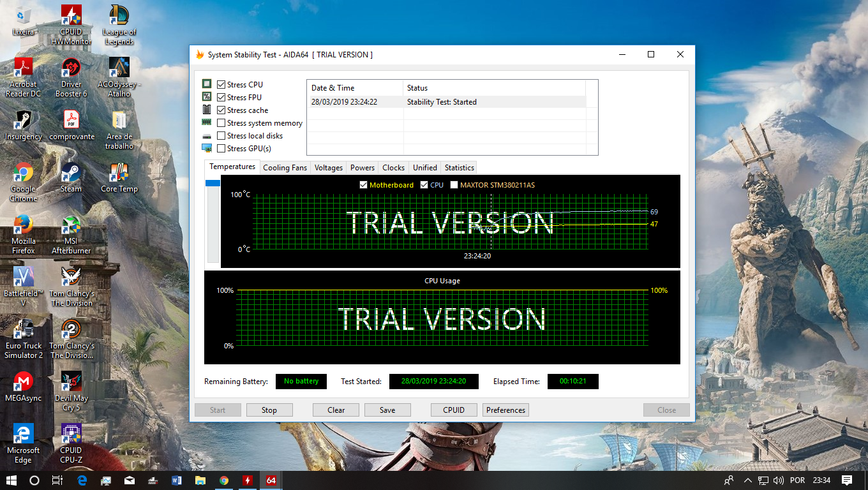
Task: Toggle the CPU temperature graph checkbox
Action: [x=424, y=185]
